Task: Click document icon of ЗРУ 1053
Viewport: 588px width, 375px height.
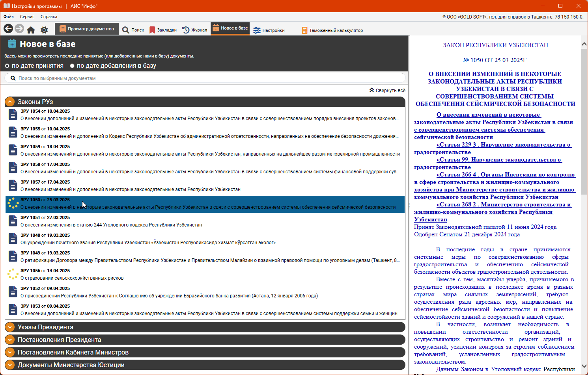Action: (13, 310)
